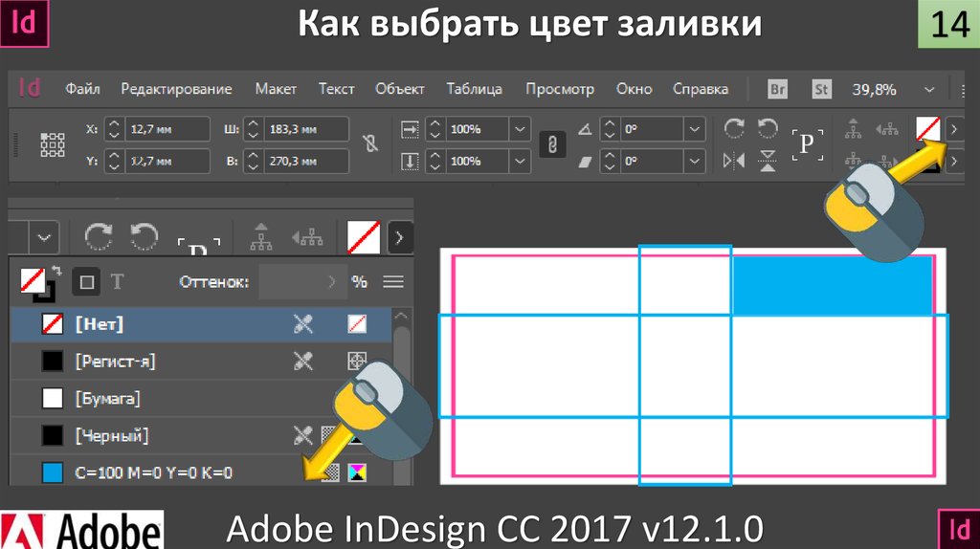
Task: Click the enlarged Rotate 90° counter-clockwise icon above swatches
Action: coord(144,236)
